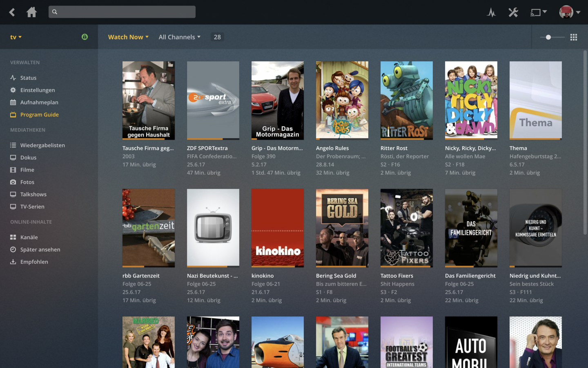
Task: Click the green lock secure icon
Action: 85,37
